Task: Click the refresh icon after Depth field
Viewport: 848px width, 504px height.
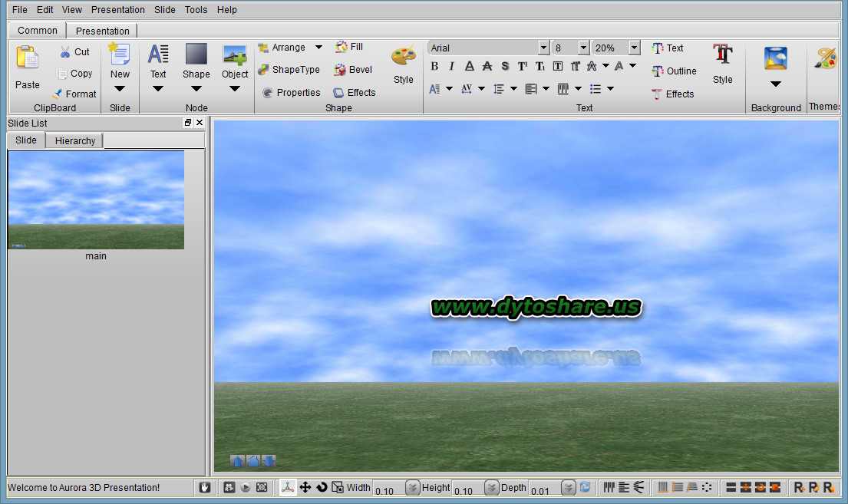Action: [x=586, y=487]
